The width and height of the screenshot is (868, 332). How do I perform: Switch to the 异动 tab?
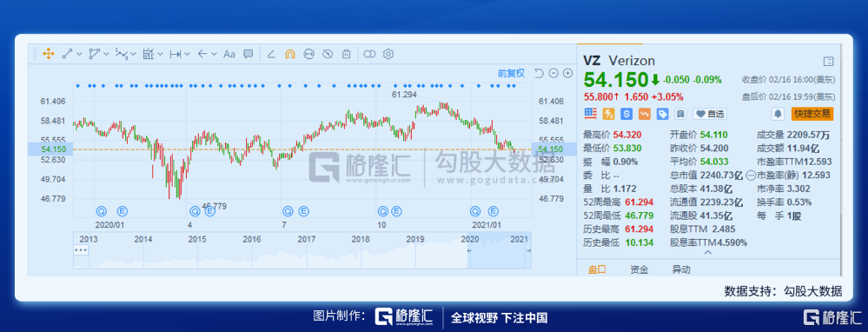click(681, 269)
